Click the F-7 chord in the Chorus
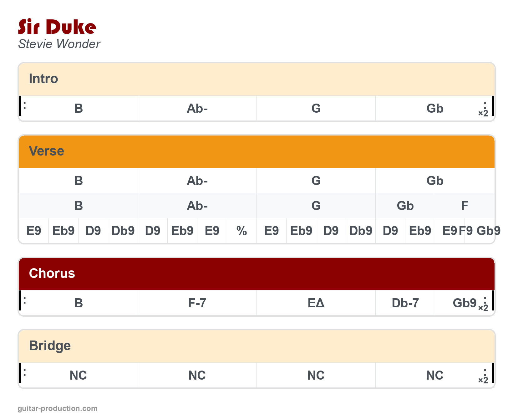The image size is (513, 420). [x=197, y=303]
